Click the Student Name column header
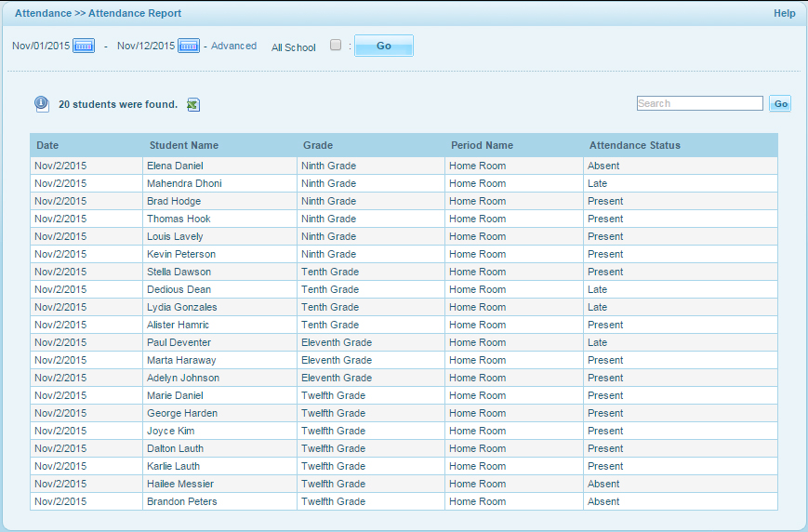 click(184, 145)
